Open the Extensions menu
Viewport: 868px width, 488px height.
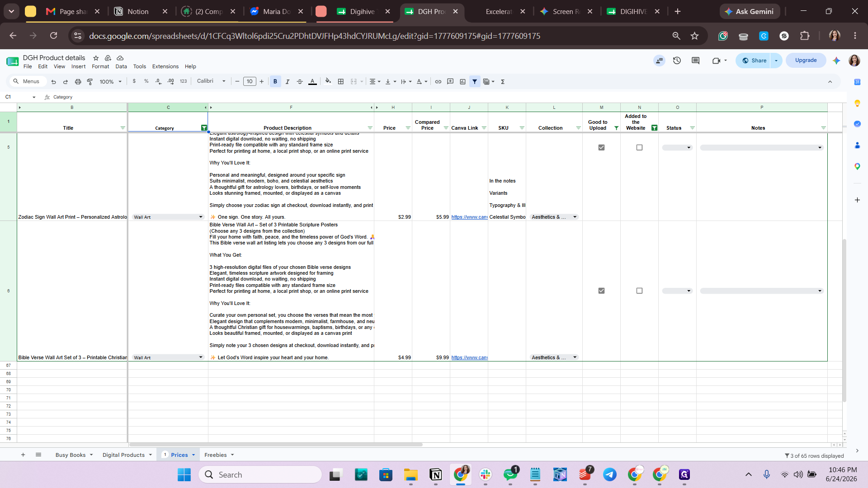coord(165,66)
